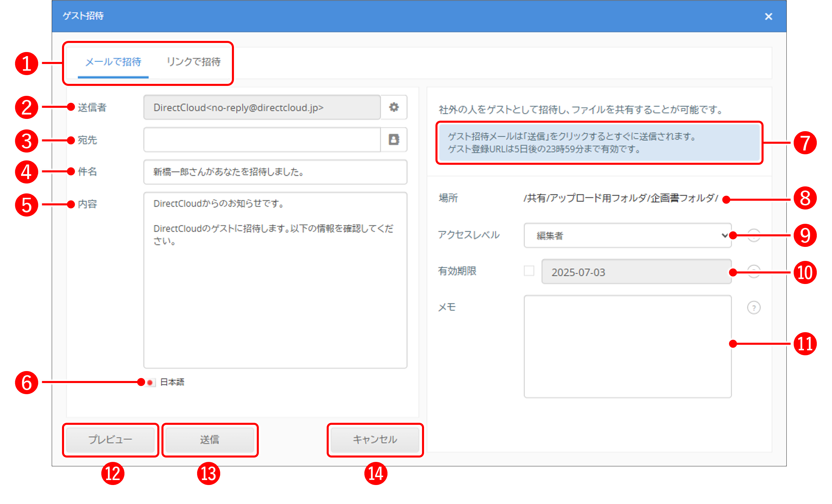Open the address book icon beside 宛先 field
832x504 pixels.
click(394, 140)
